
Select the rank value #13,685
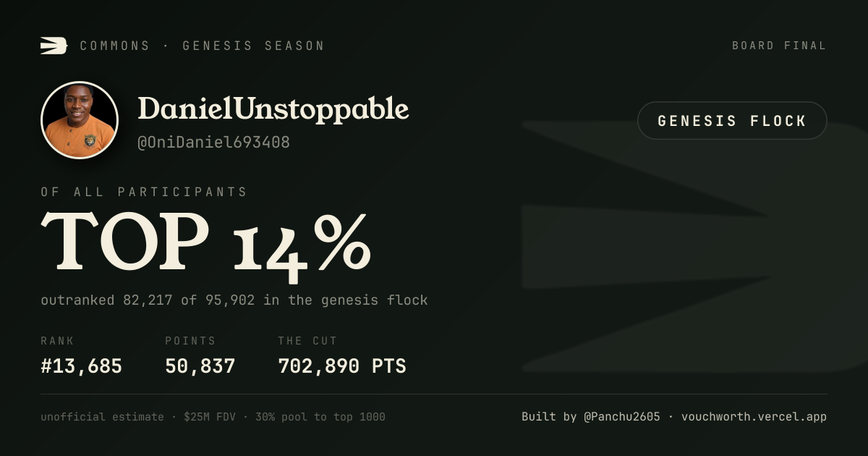(x=82, y=366)
